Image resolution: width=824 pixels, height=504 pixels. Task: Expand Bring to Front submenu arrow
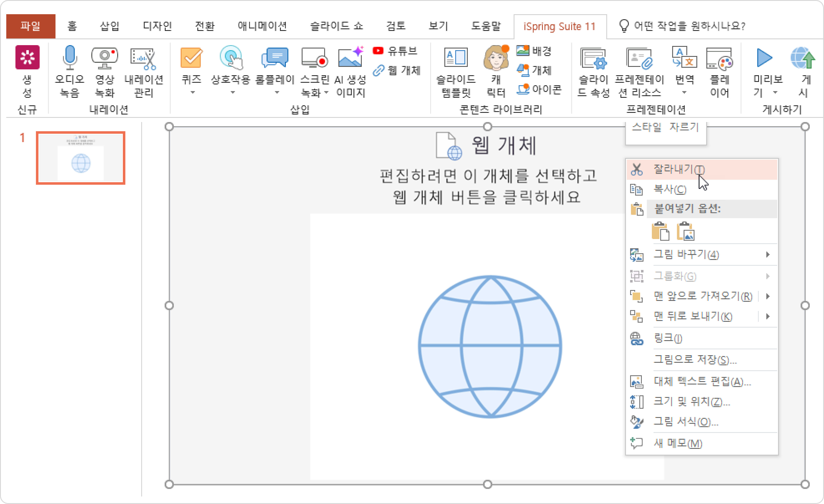pyautogui.click(x=768, y=296)
